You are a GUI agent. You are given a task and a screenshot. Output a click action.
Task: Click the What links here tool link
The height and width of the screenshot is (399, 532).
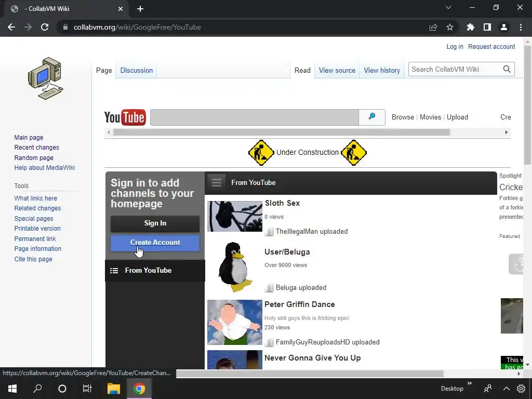[36, 198]
